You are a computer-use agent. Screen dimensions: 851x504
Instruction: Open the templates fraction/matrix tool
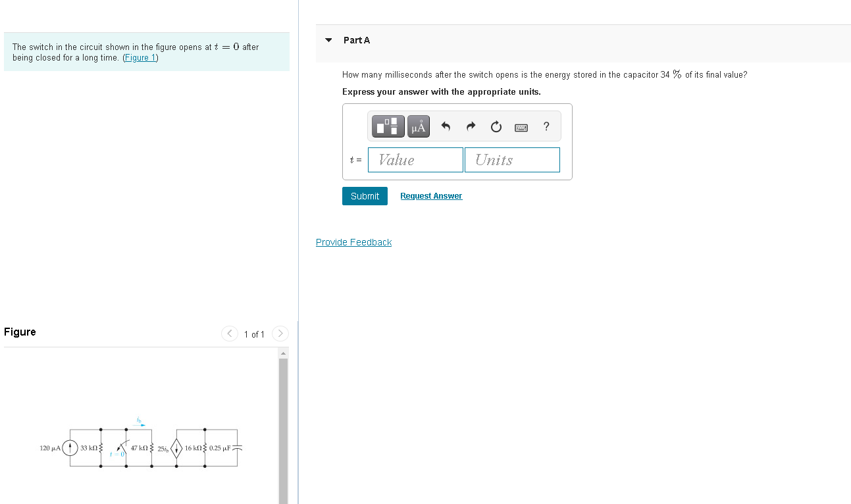pos(388,126)
